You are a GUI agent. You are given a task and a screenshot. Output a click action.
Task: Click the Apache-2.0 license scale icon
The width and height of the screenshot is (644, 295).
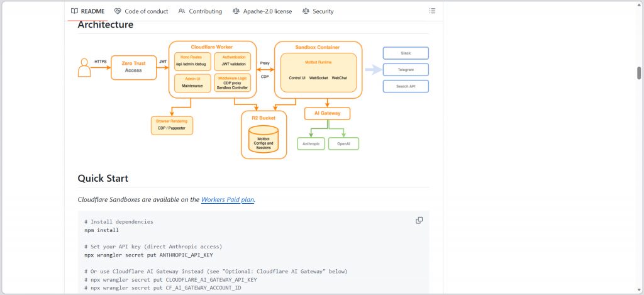[x=236, y=11]
